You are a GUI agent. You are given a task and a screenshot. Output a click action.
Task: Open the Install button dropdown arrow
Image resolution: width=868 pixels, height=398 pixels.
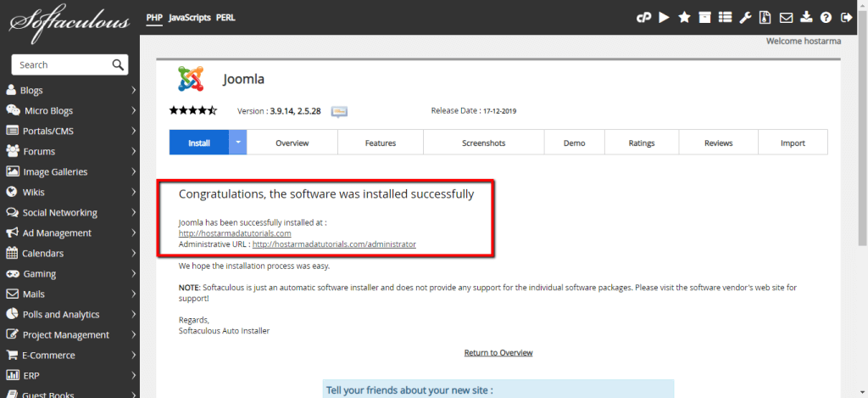pos(237,143)
